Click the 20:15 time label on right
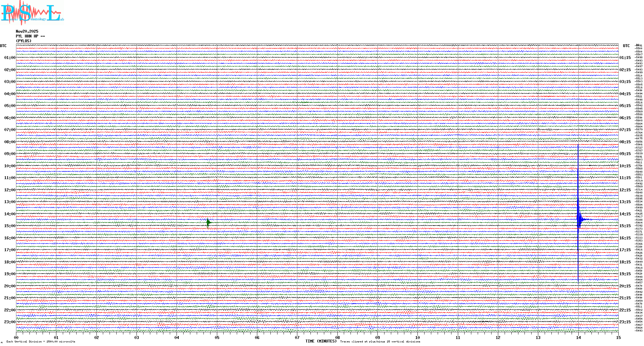The height and width of the screenshot is (346, 644). click(625, 286)
